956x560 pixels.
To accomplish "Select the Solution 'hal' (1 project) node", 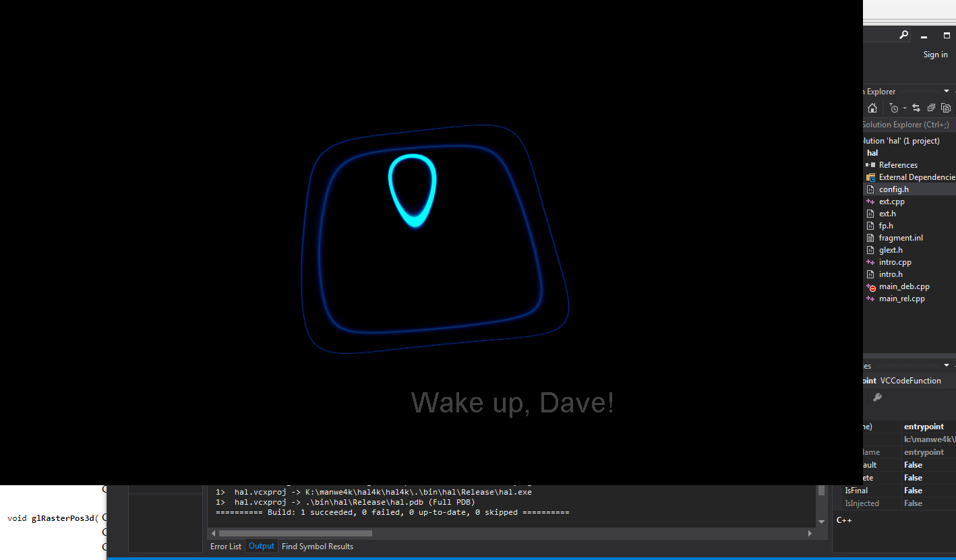I will point(901,141).
